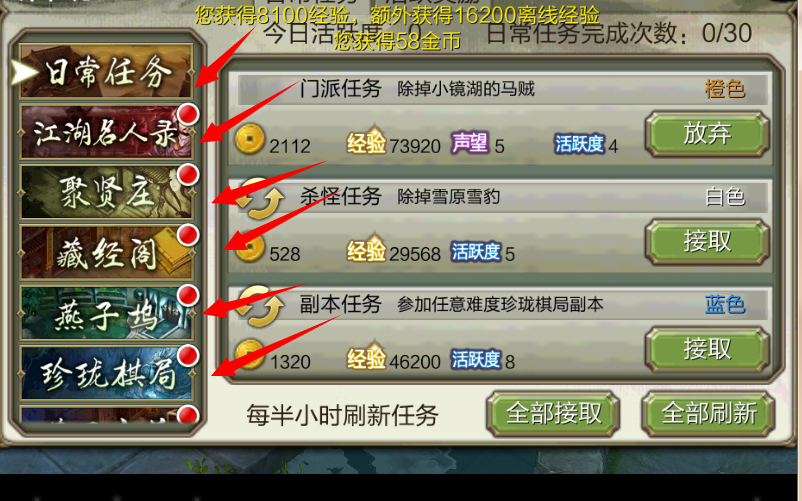Refresh the 副本任务 quest via arrows icon
Viewport: 802px width, 501px height.
[x=261, y=306]
